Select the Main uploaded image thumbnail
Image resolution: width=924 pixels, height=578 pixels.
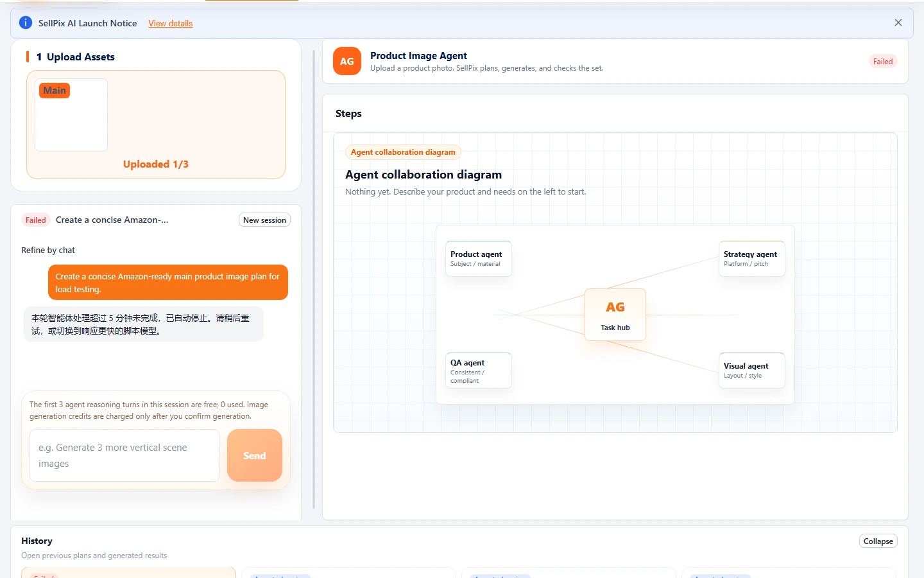click(x=71, y=115)
